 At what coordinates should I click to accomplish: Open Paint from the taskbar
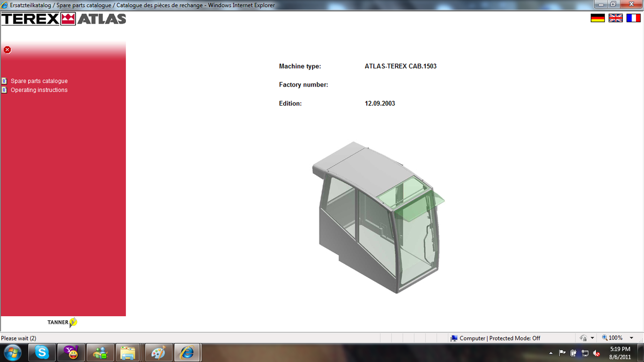point(159,353)
